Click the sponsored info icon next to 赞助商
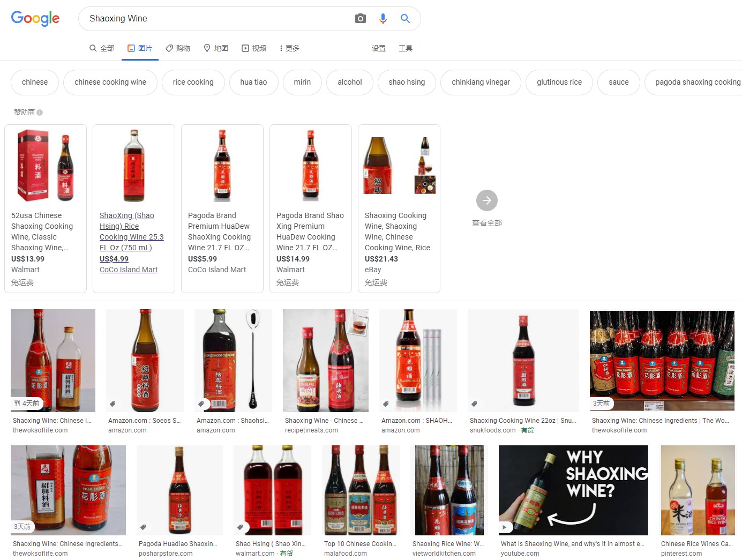 (x=40, y=113)
